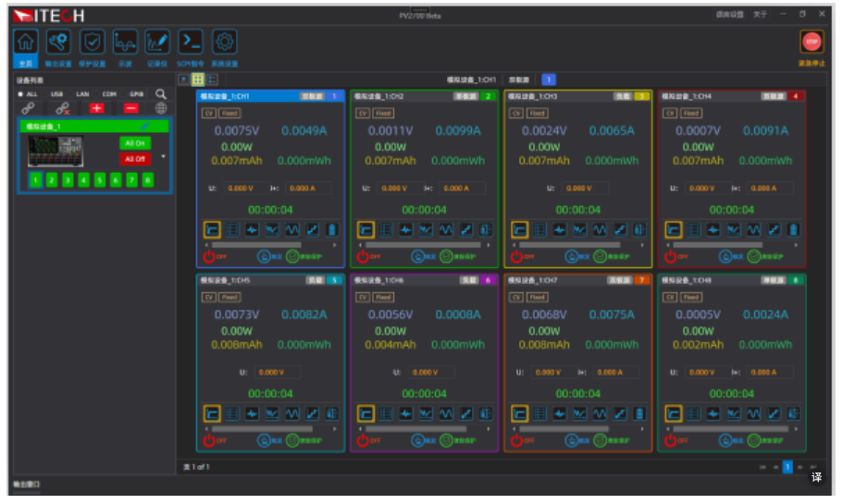Expand the simulated device dropdown arrow
The image size is (843, 504).
164,156
